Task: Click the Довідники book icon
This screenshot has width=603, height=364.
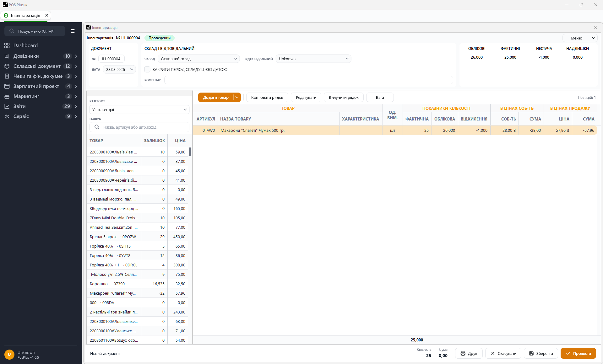Action: [7, 56]
